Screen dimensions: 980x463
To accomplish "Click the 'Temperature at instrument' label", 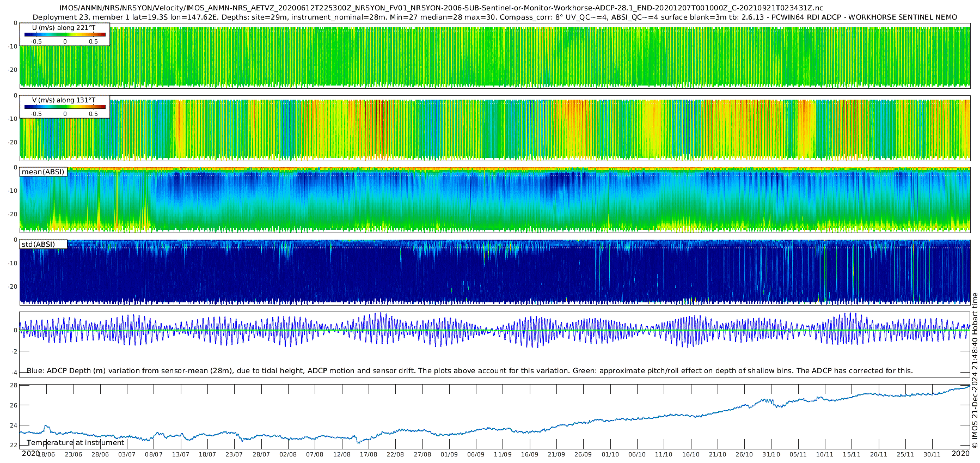I will [76, 443].
